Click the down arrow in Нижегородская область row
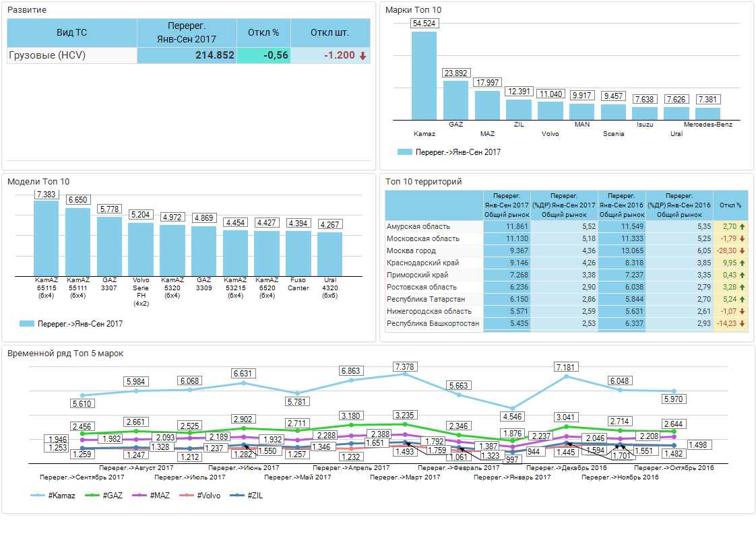 (x=742, y=311)
